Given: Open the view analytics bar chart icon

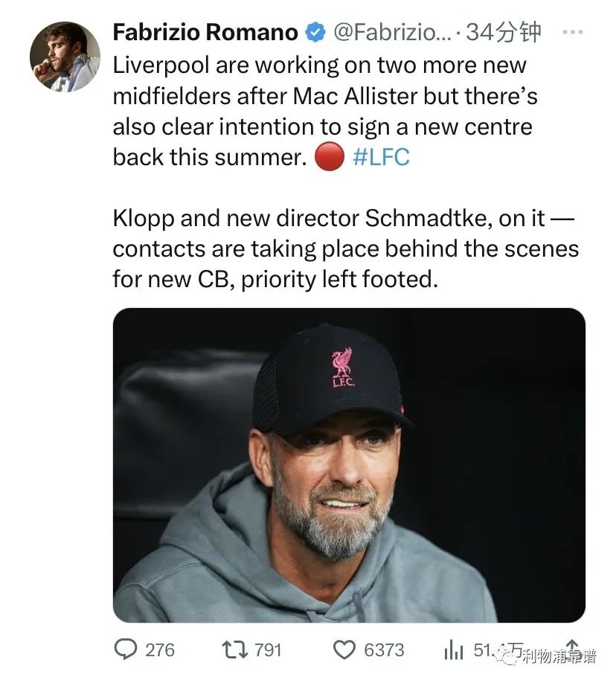Looking at the screenshot, I should tap(453, 650).
